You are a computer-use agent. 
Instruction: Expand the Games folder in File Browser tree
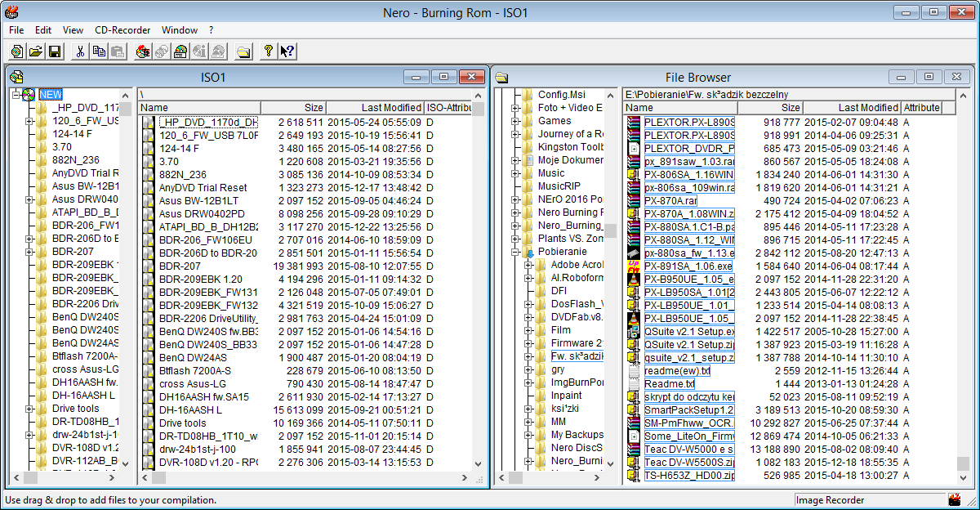(x=515, y=121)
